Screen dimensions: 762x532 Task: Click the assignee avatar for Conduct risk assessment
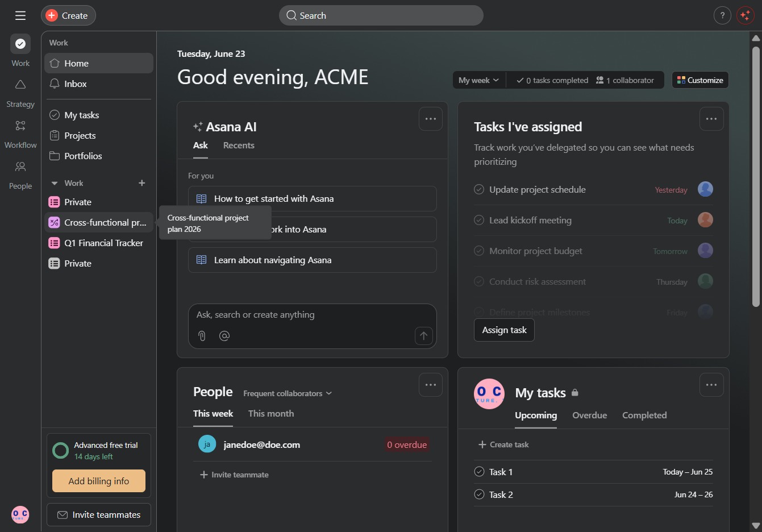[705, 281]
